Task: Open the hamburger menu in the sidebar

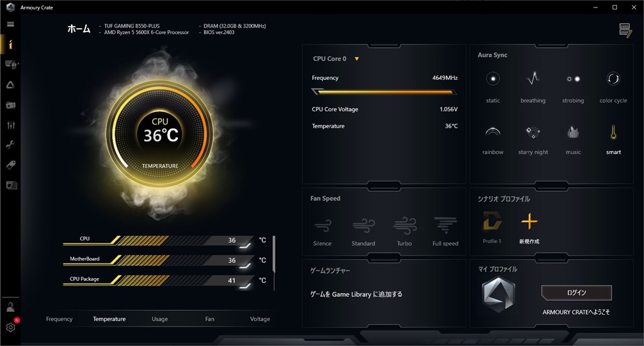Action: pyautogui.click(x=11, y=25)
